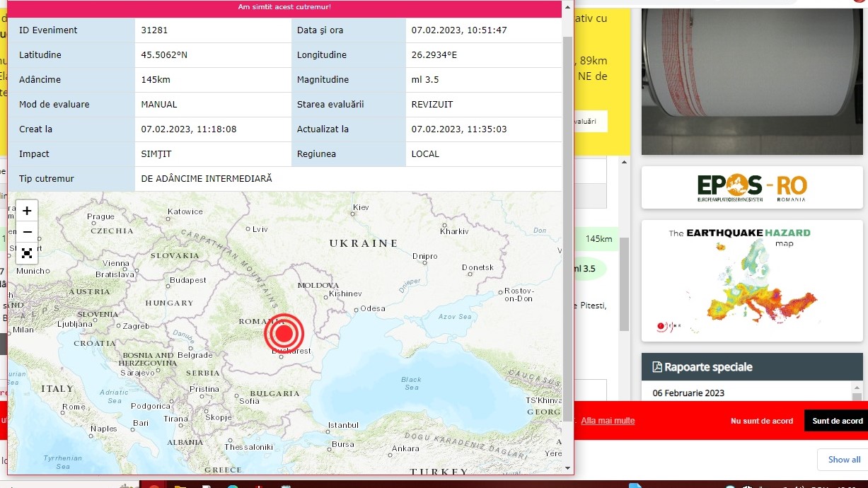Click the 'Sunt de acord' button
Screen dimensions: 868x488
click(x=837, y=421)
